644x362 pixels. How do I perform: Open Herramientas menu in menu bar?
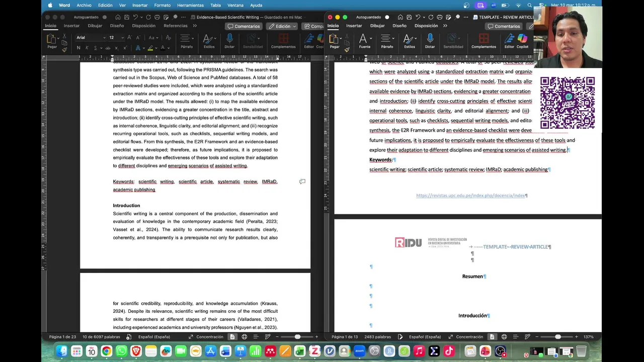[190, 5]
